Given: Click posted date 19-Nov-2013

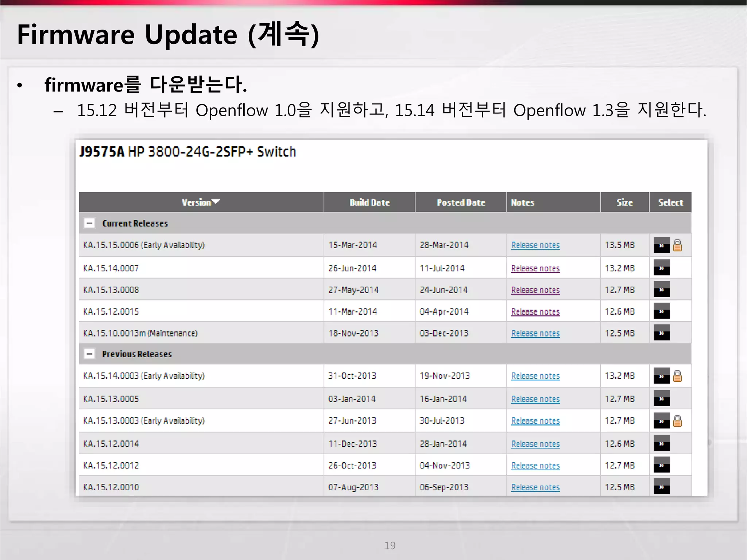Looking at the screenshot, I should coord(445,376).
